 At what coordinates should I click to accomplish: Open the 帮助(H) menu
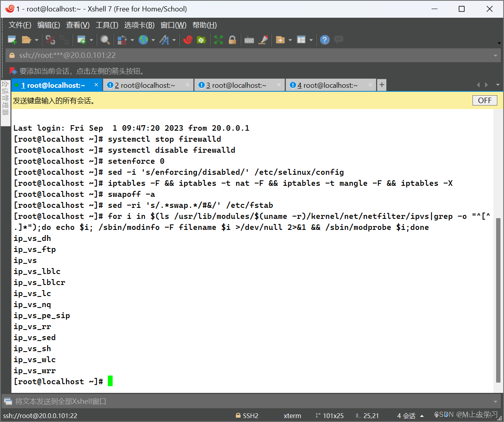click(x=205, y=25)
